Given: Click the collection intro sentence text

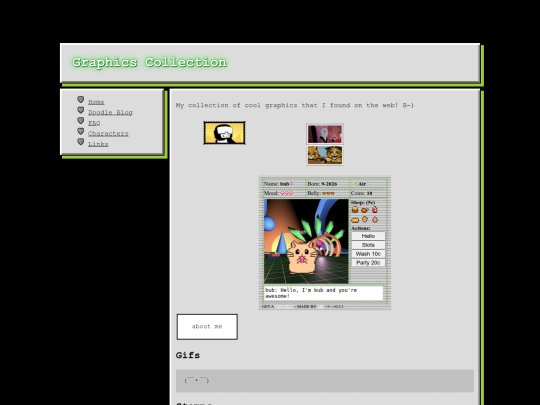Looking at the screenshot, I should pos(295,105).
